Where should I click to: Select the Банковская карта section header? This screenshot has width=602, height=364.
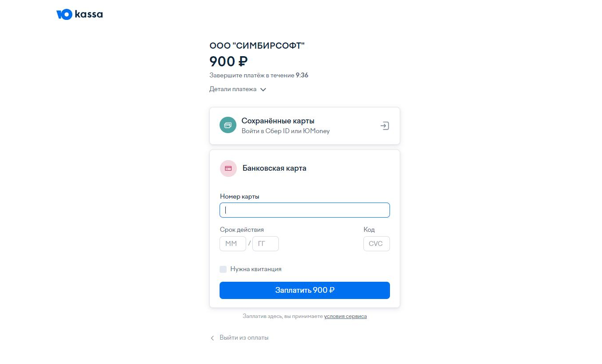pos(274,168)
